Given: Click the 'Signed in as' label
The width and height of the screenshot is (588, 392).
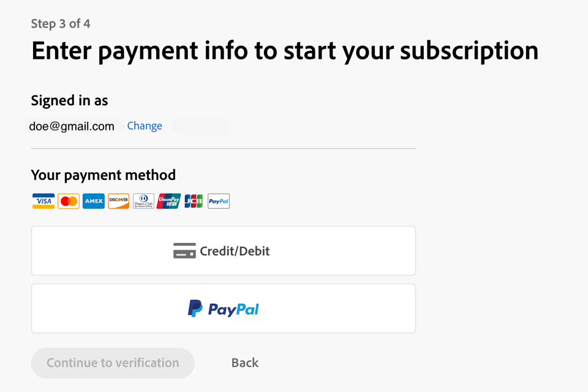Looking at the screenshot, I should [x=69, y=100].
